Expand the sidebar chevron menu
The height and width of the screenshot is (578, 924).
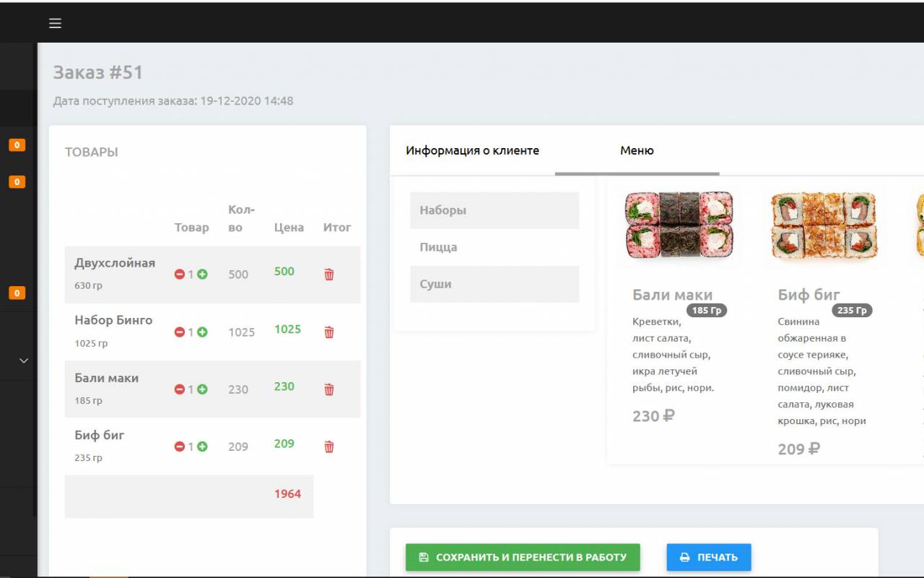(x=22, y=360)
